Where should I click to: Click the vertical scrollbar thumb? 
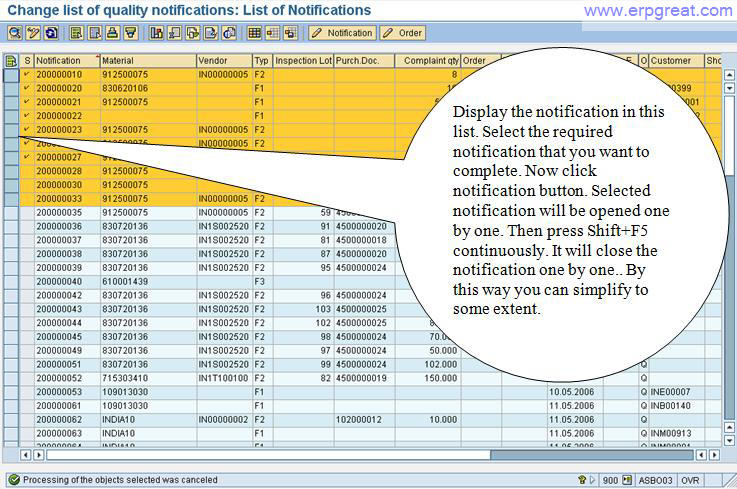pos(729,134)
